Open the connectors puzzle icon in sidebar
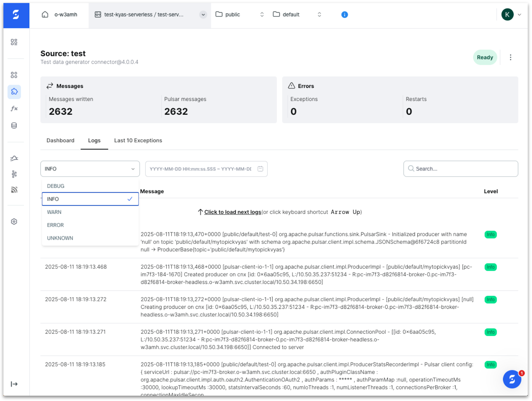The image size is (532, 401). pos(14,92)
